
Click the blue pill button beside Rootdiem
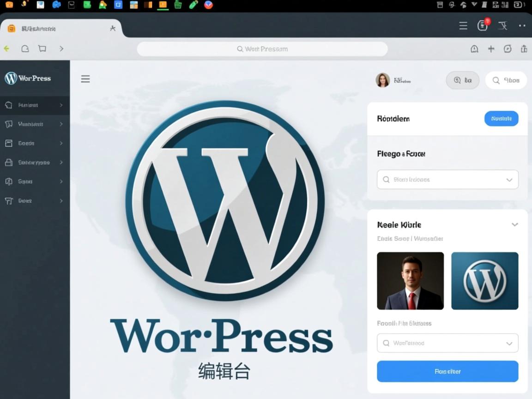tap(502, 118)
